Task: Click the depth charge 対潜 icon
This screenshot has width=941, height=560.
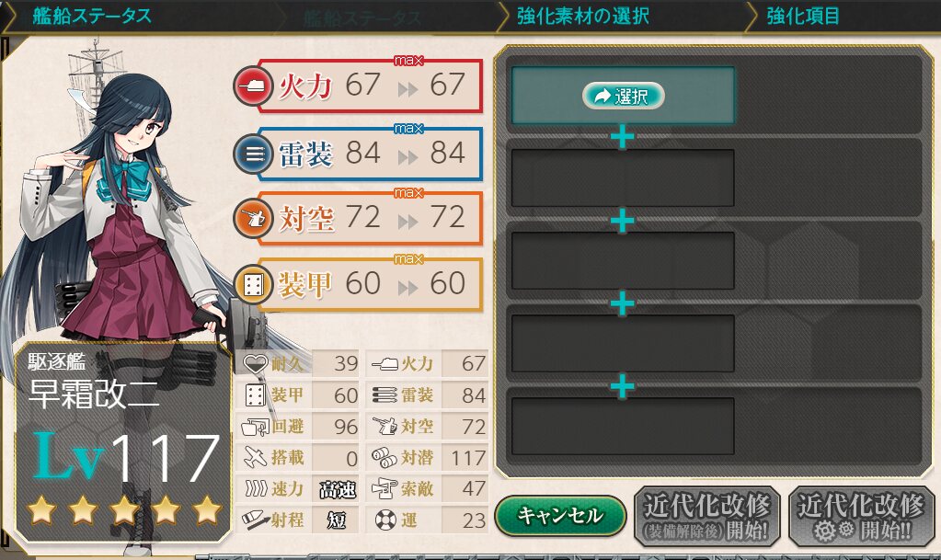Action: 384,457
